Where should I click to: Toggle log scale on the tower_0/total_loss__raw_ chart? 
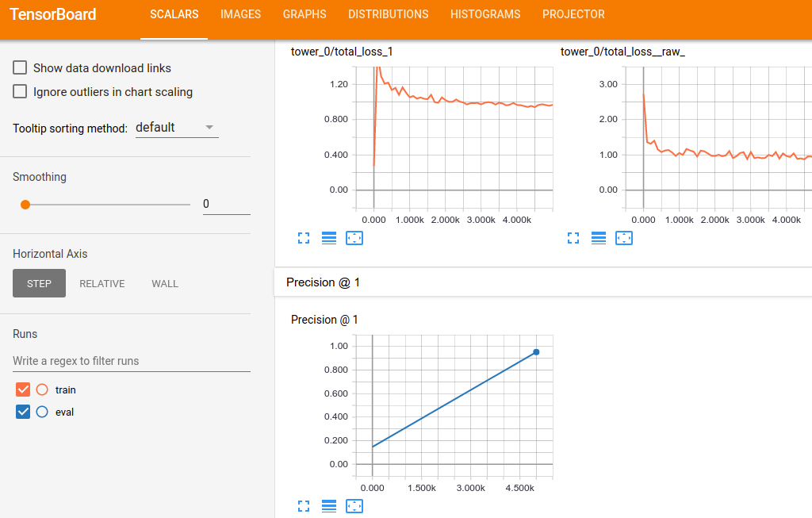pyautogui.click(x=599, y=238)
